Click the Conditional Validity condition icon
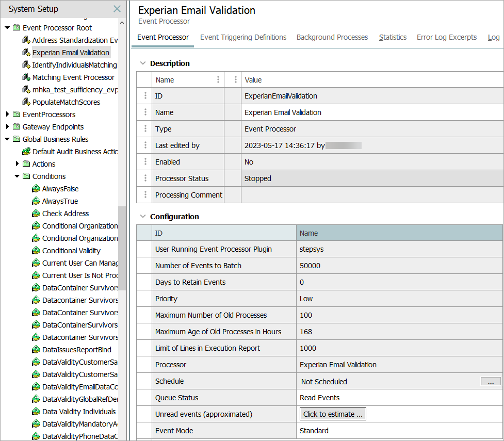This screenshot has height=441, width=504. tap(36, 251)
